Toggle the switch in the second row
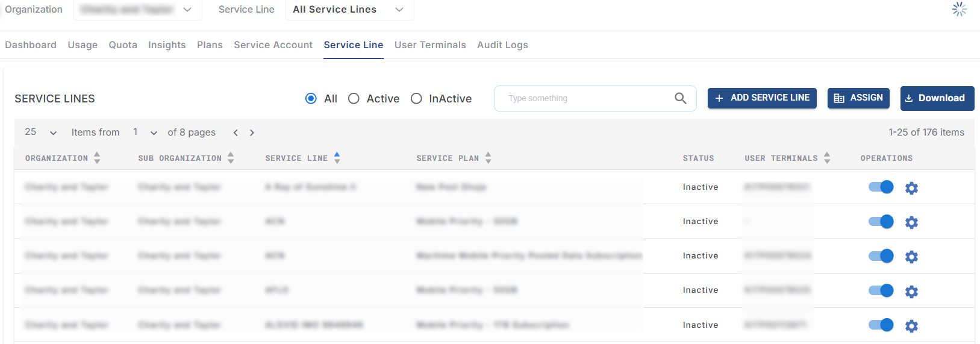The image size is (980, 344). pos(881,222)
